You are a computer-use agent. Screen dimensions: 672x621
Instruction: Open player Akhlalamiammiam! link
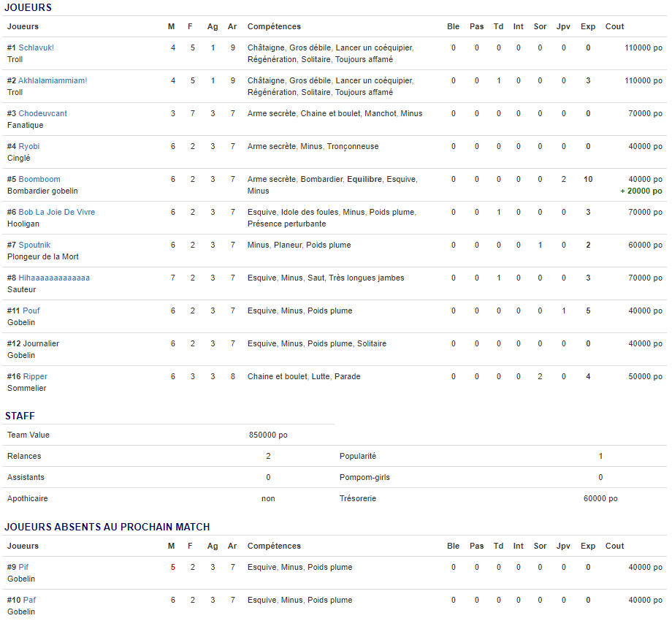pyautogui.click(x=53, y=80)
